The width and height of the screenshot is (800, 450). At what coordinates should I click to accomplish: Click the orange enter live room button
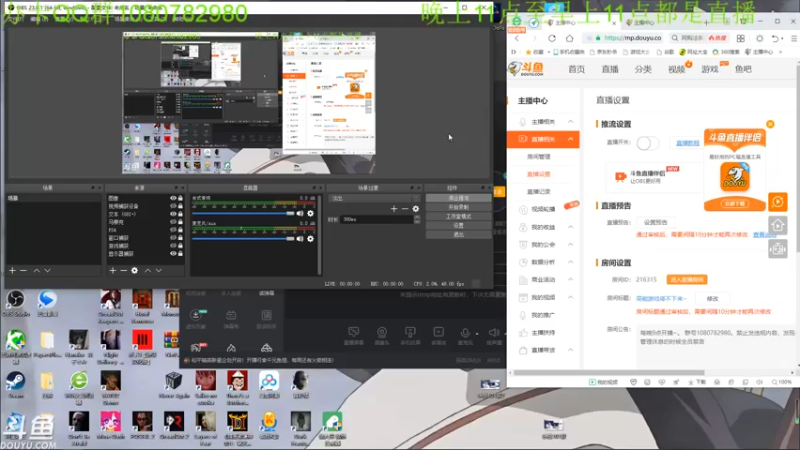point(687,280)
